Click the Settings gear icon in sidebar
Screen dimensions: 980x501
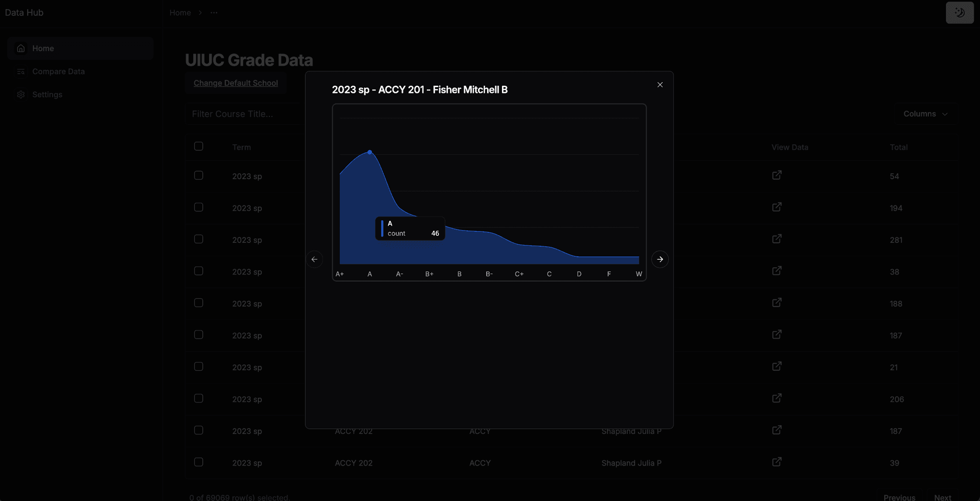tap(21, 94)
